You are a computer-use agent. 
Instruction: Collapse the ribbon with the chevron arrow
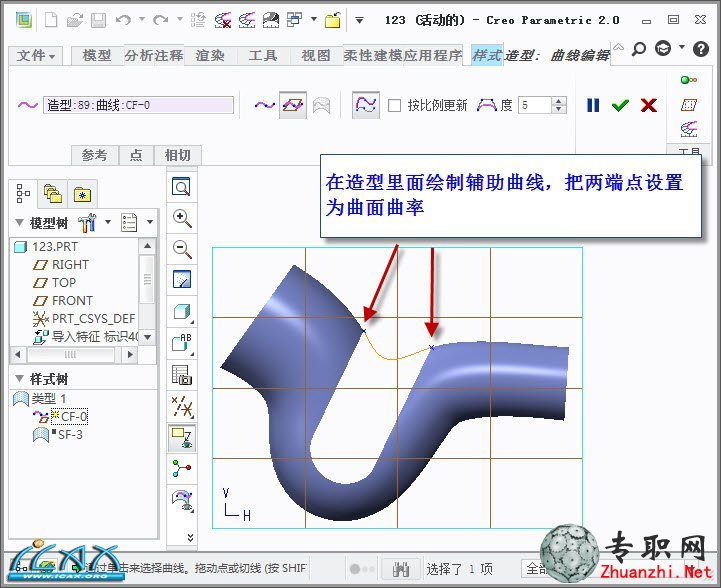[x=618, y=47]
